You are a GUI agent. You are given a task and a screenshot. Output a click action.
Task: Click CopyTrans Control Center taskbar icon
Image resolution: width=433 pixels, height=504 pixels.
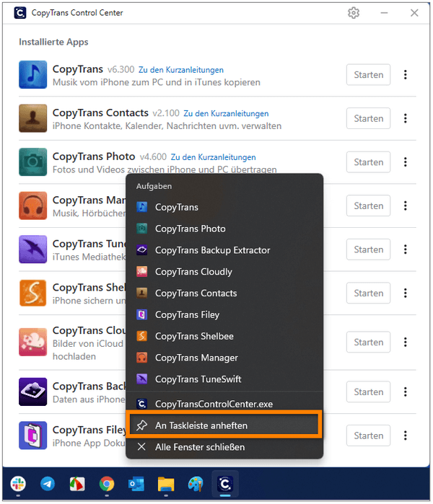(225, 484)
